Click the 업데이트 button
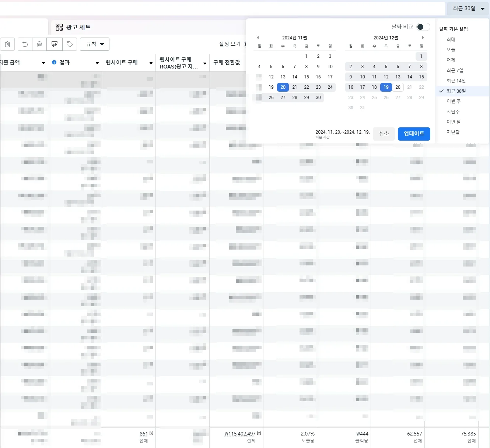Viewport: 490px width, 448px height. tap(414, 134)
